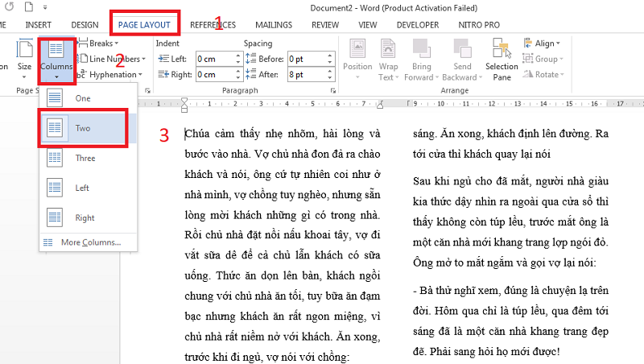Screen dimensions: 644x364
Task: Click the Indent Left icon
Action: pos(163,59)
